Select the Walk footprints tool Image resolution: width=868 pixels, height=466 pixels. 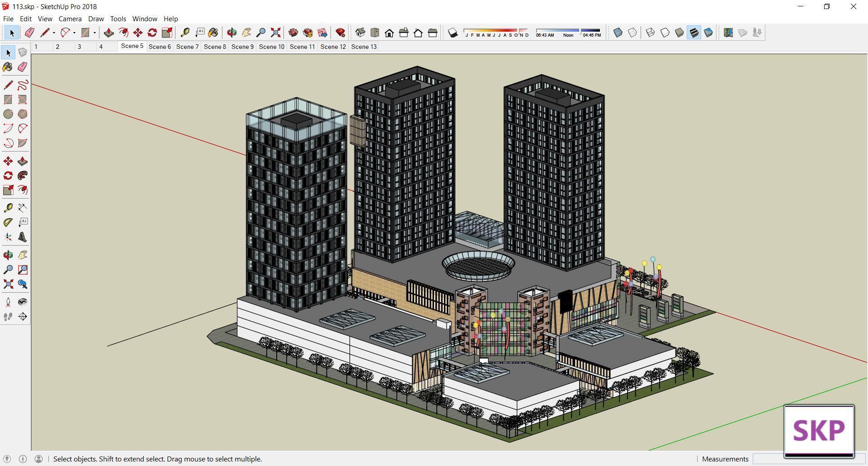click(8, 317)
